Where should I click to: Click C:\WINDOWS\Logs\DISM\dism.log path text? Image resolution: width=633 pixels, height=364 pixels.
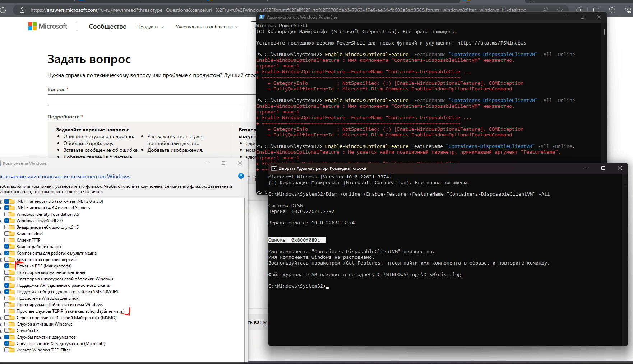tap(419, 275)
